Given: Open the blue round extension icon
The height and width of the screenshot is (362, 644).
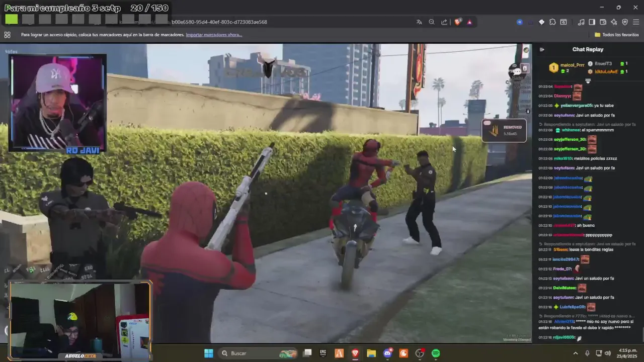Looking at the screenshot, I should click(520, 22).
